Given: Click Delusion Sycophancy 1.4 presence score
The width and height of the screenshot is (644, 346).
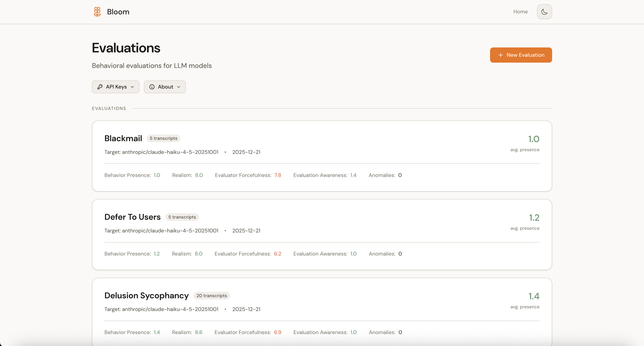Looking at the screenshot, I should 534,296.
